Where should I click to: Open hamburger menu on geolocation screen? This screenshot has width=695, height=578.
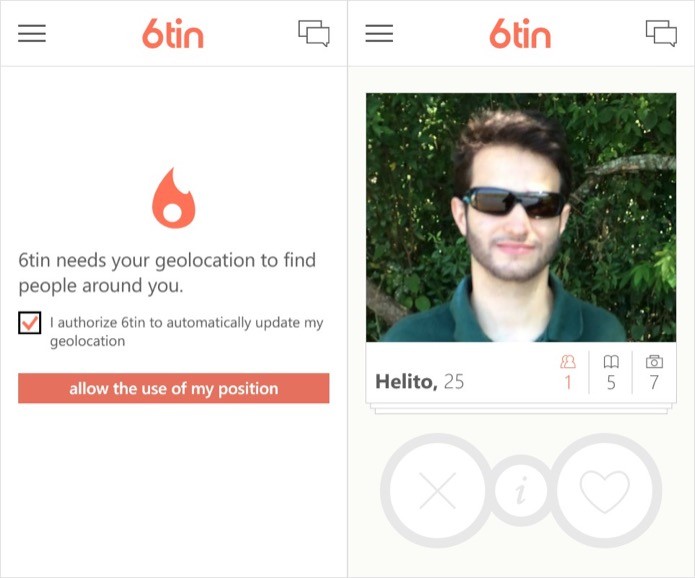click(x=32, y=33)
